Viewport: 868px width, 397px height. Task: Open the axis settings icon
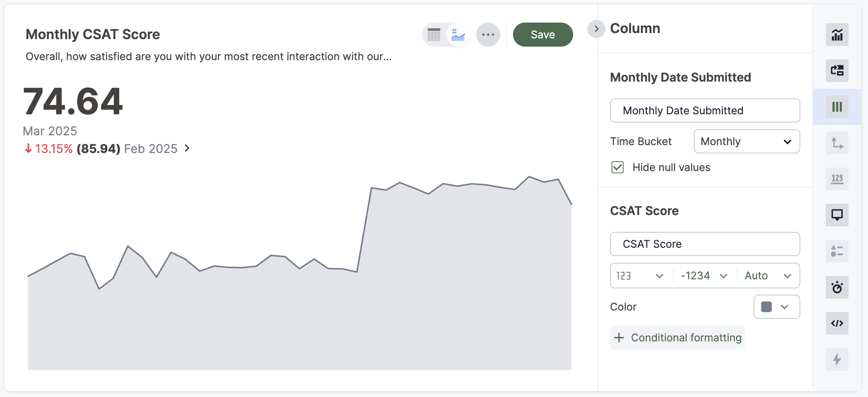tap(837, 143)
